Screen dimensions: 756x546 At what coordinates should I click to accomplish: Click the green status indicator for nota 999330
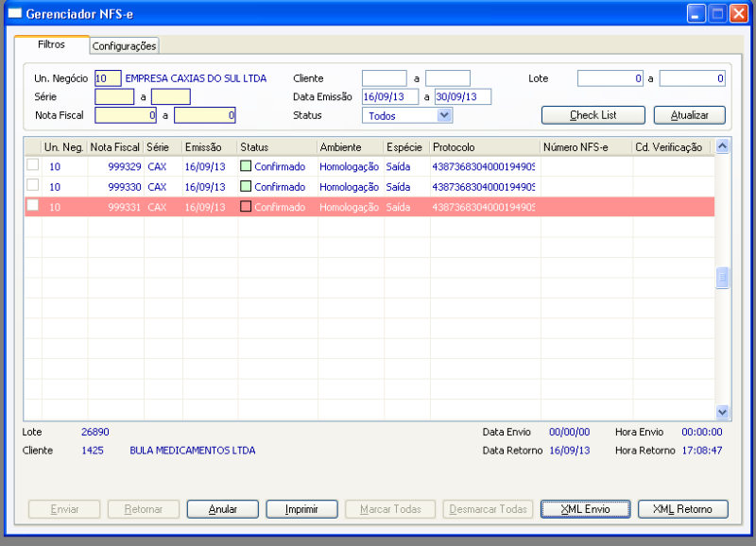[x=246, y=186]
